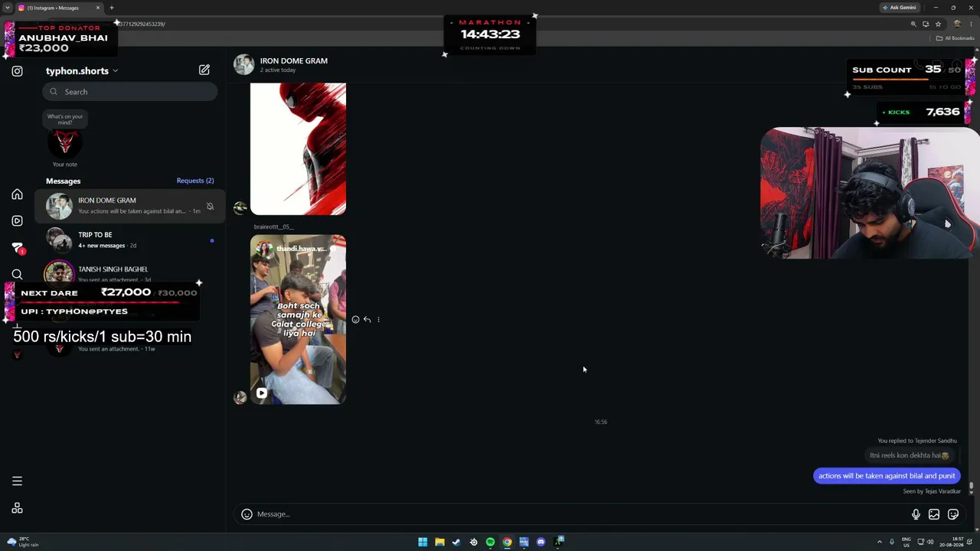Open the Instagram logo home link

point(17,71)
